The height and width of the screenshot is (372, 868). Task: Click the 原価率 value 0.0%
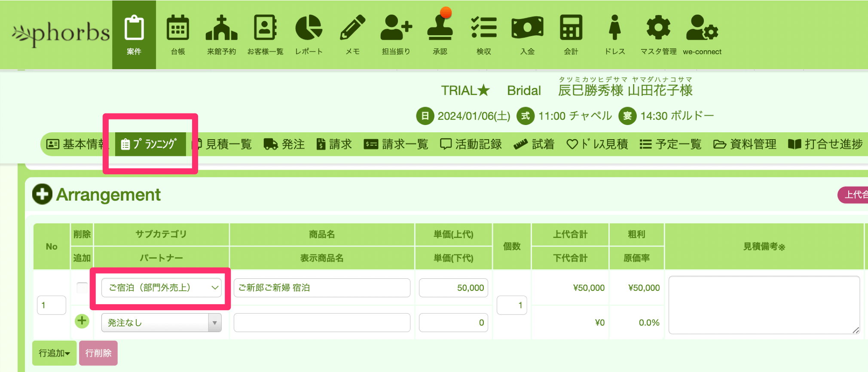[649, 323]
